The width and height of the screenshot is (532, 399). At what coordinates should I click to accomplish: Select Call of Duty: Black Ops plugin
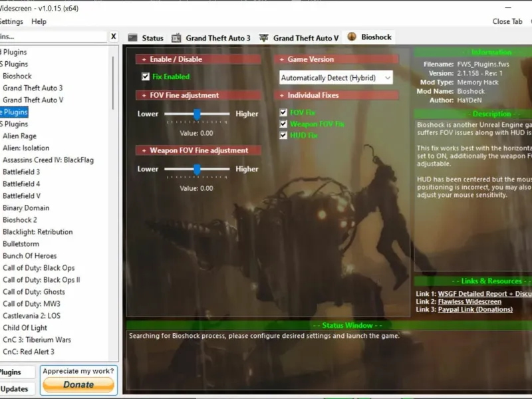coord(39,268)
